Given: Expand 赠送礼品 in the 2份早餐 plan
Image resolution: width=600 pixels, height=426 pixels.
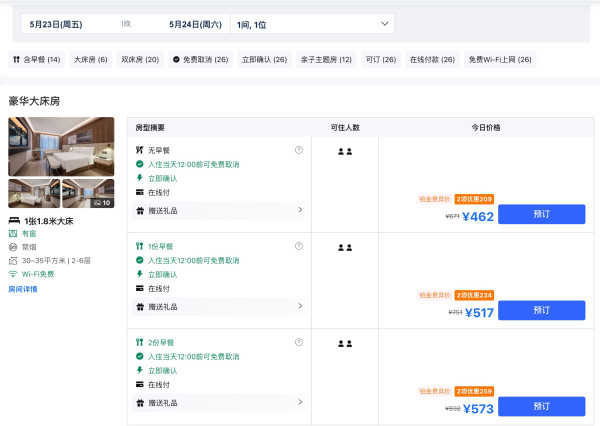Looking at the screenshot, I should pyautogui.click(x=219, y=403).
